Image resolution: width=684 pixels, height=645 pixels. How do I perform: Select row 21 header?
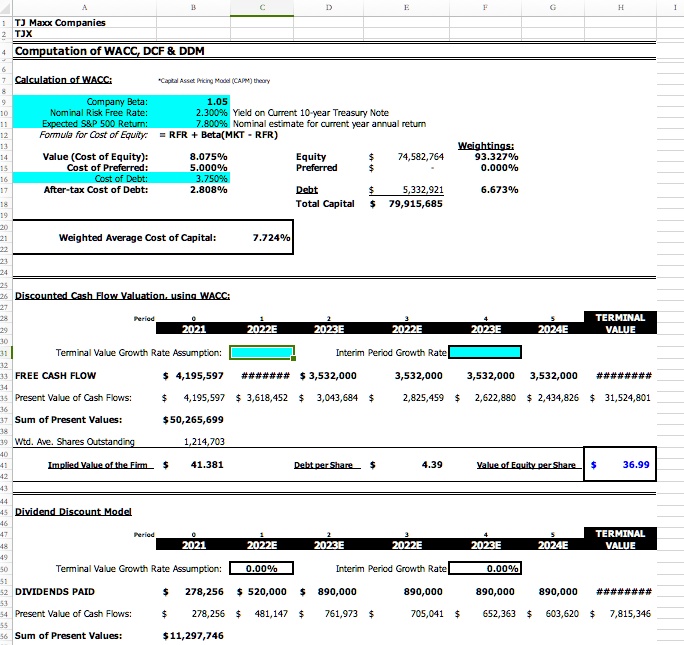4,238
